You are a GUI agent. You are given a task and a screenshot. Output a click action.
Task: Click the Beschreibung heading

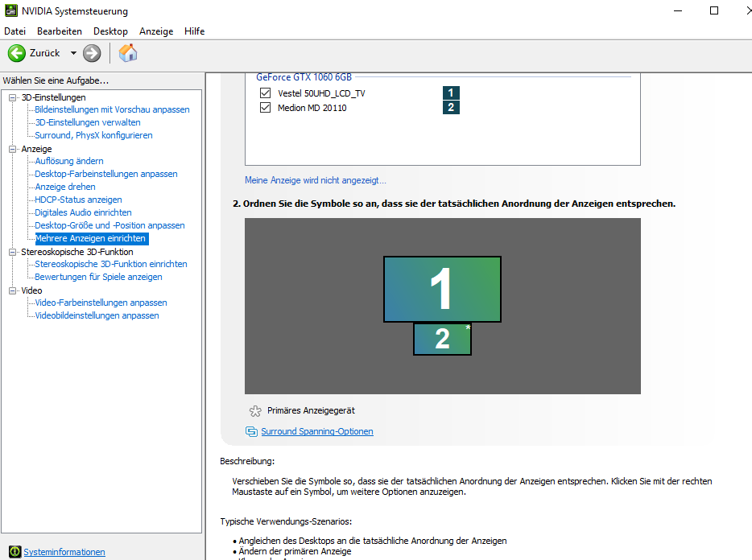pos(247,461)
